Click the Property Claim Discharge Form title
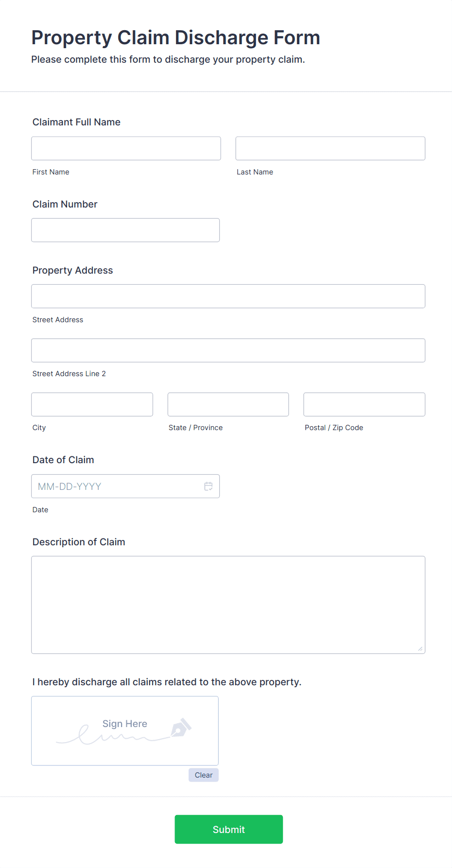The width and height of the screenshot is (452, 868). 175,37
